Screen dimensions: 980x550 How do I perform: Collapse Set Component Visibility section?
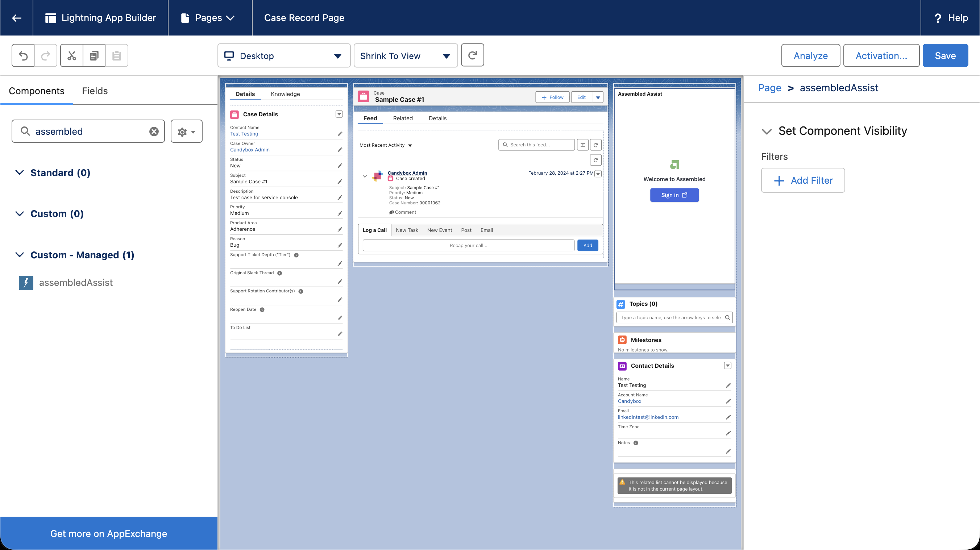click(767, 132)
